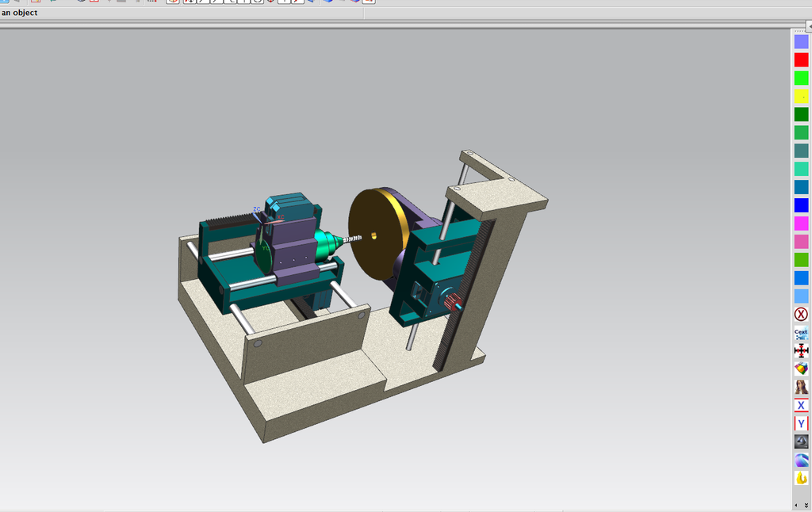Click the dark sphere shading icon in the sidebar
The image size is (812, 512).
pos(802,441)
